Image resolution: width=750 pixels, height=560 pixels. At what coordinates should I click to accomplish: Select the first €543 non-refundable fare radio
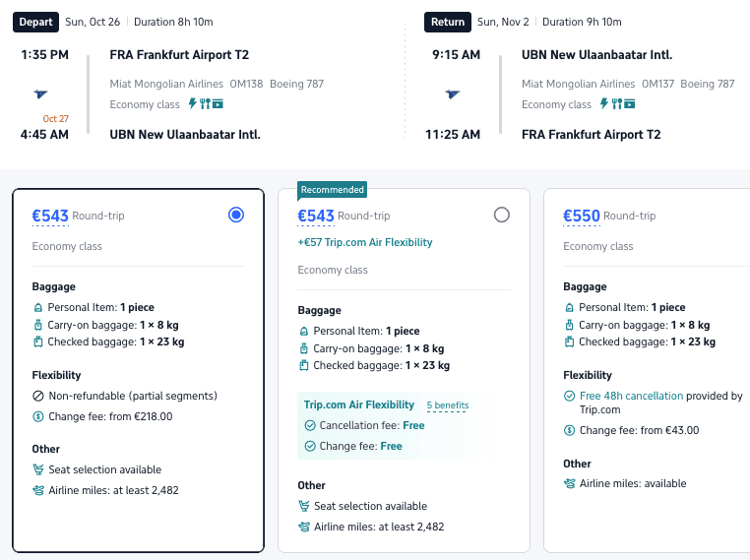(235, 215)
